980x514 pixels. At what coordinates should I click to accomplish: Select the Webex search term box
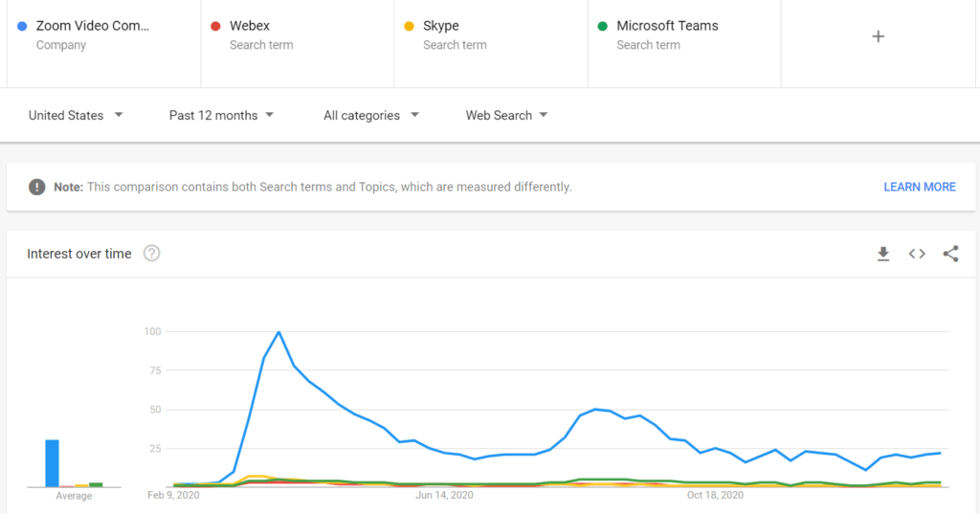260,34
